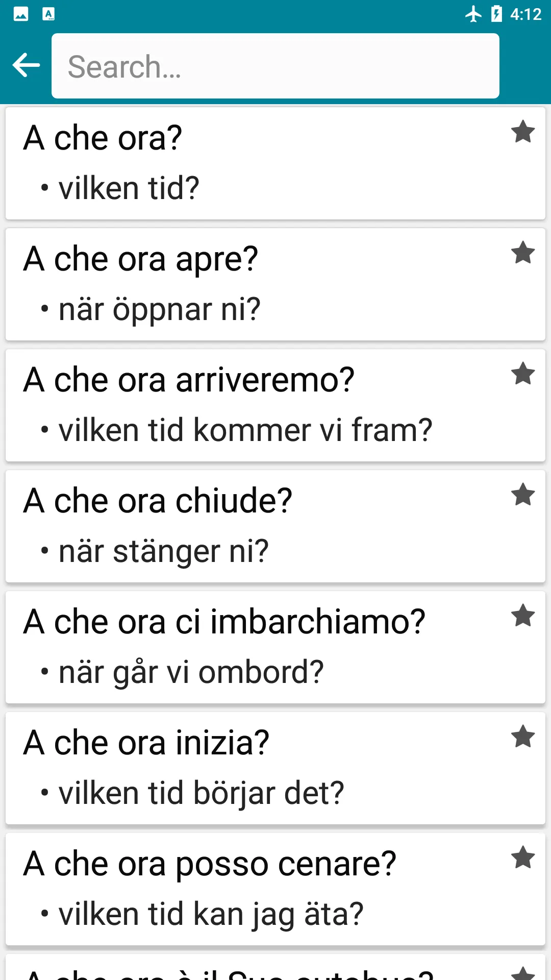Open translation 'när stänger ni?'
Screen dimensions: 551x980
[163, 552]
